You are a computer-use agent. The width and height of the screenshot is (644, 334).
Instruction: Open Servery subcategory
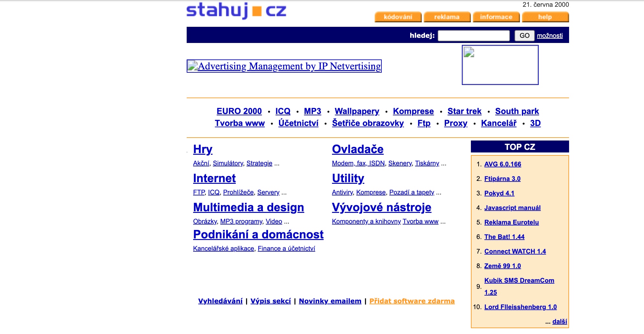click(268, 192)
